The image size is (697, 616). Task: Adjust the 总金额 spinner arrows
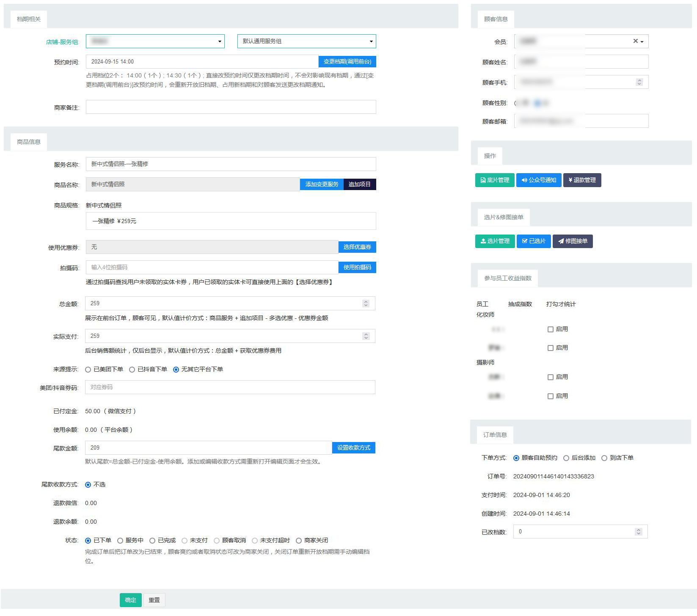pos(366,304)
